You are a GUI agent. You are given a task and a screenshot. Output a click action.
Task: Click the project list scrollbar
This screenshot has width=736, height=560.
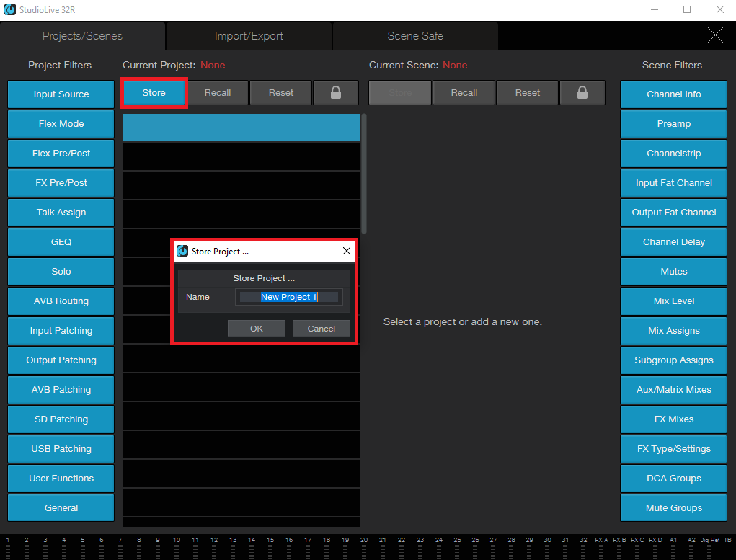364,174
